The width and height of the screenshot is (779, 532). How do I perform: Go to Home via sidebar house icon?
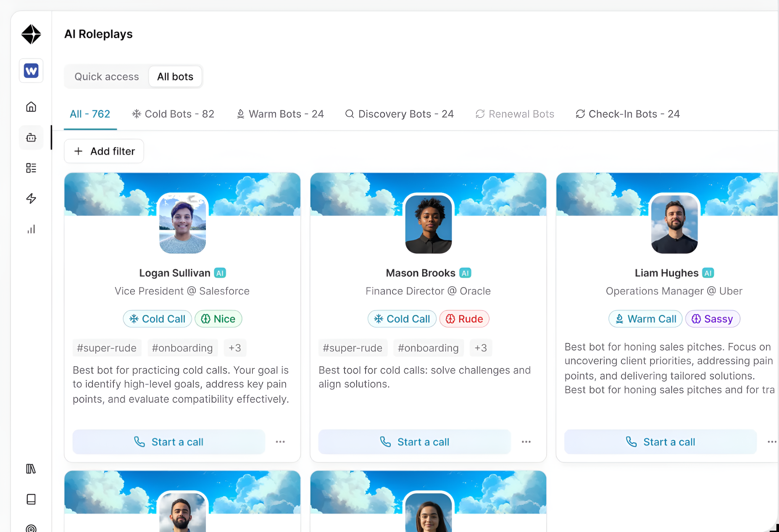(x=31, y=107)
